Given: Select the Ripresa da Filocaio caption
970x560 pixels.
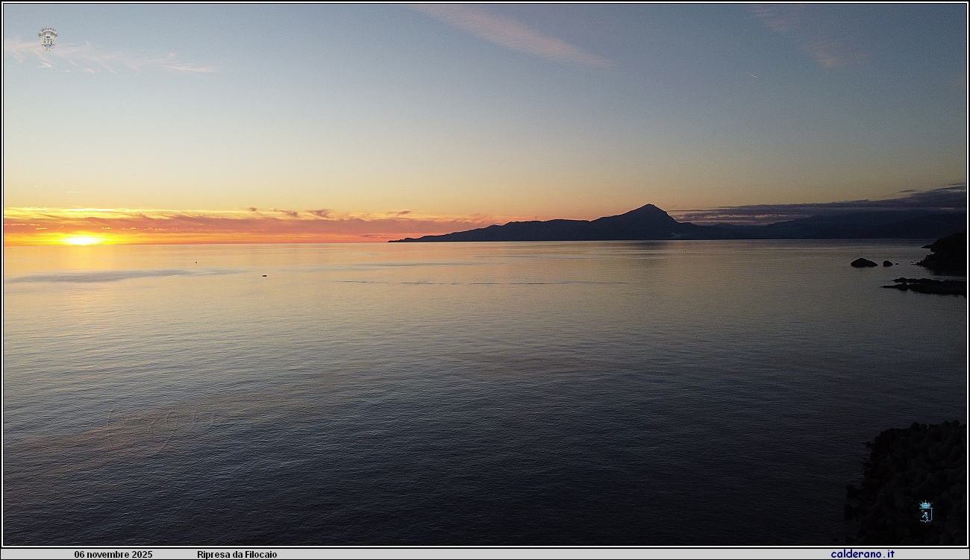Looking at the screenshot, I should coord(237,555).
